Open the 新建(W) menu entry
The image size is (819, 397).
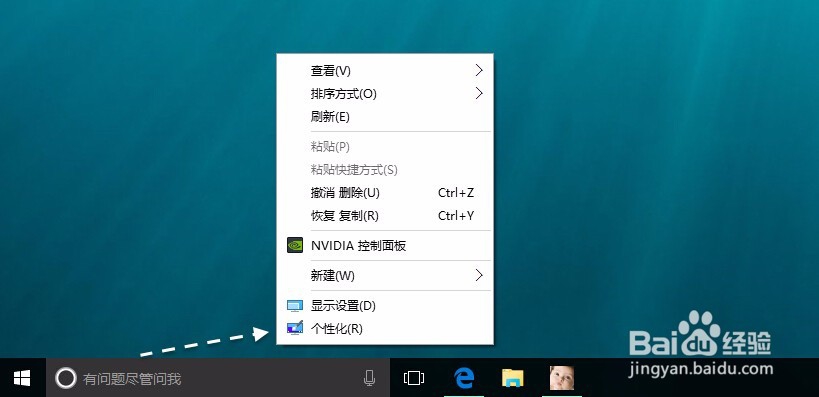coord(385,275)
